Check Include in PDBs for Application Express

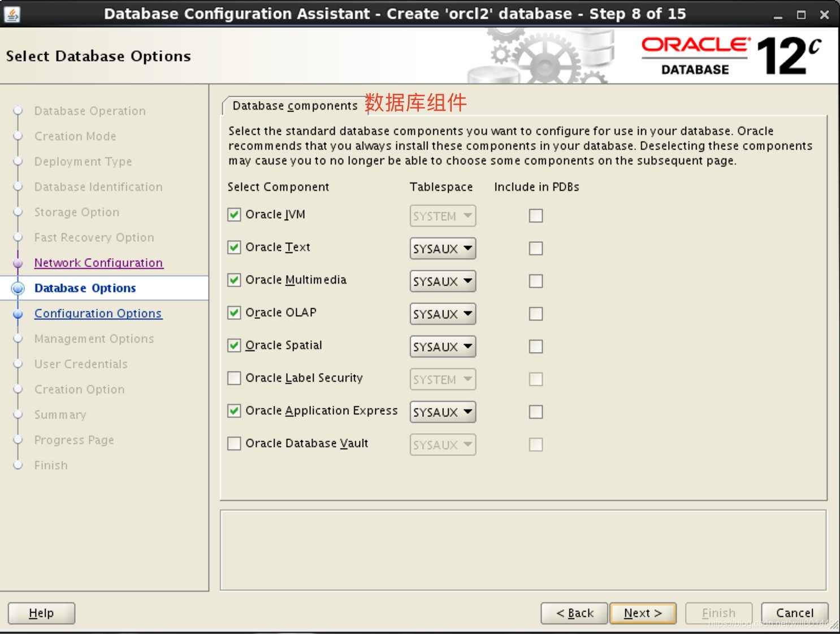point(536,412)
